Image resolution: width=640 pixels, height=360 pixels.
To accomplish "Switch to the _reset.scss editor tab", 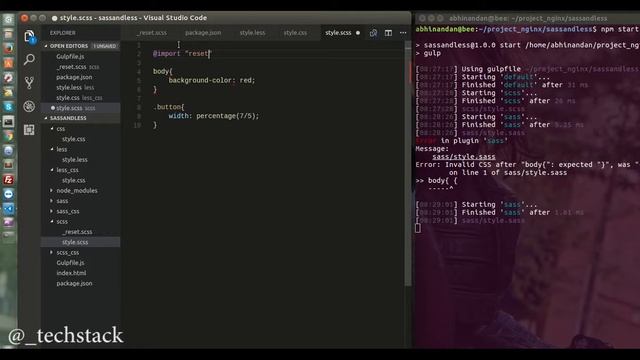I will point(152,33).
